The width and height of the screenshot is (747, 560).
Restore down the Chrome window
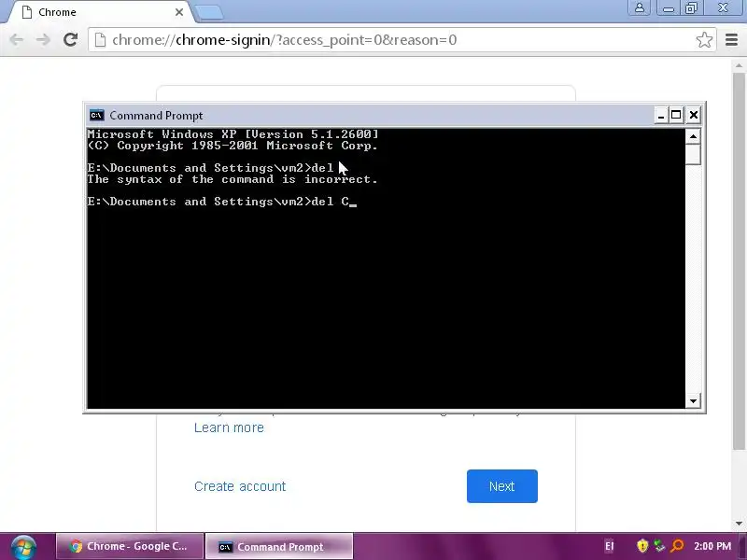click(691, 8)
